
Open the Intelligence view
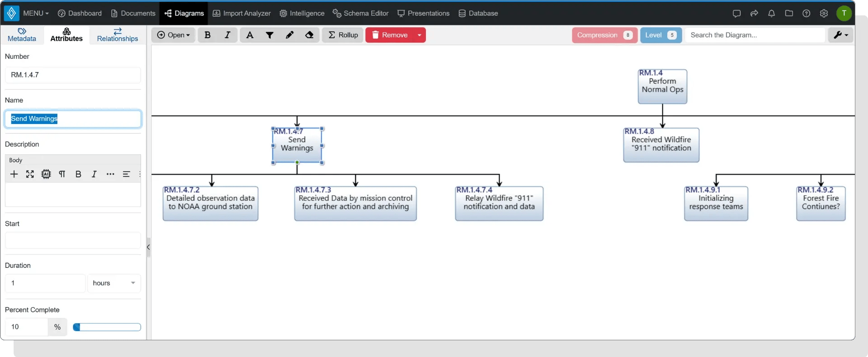tap(302, 13)
